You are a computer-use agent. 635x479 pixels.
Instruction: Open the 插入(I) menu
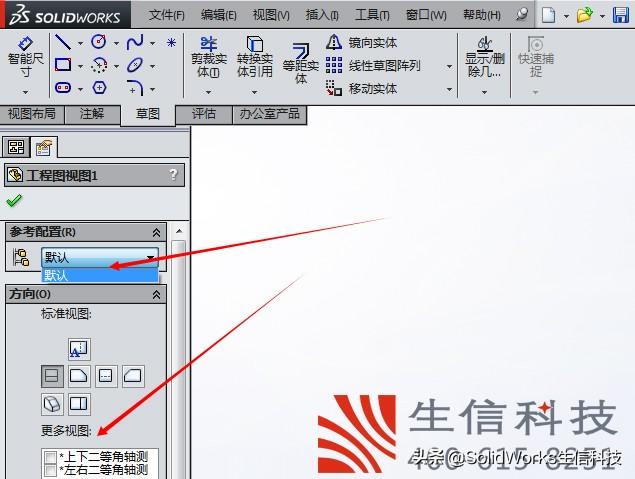322,15
